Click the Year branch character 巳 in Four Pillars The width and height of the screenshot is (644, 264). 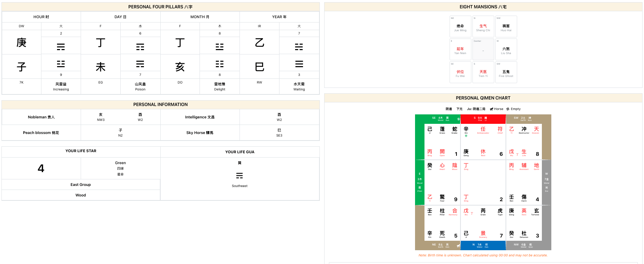[x=259, y=67]
